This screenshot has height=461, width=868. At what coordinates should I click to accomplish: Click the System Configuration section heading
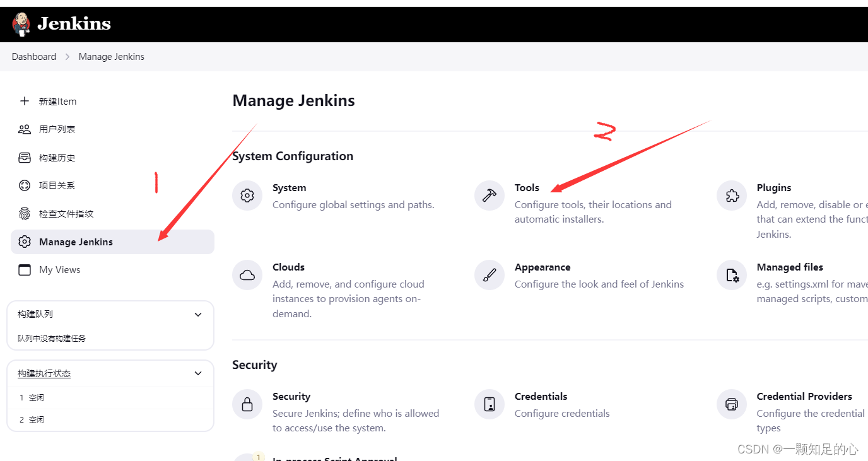tap(293, 156)
